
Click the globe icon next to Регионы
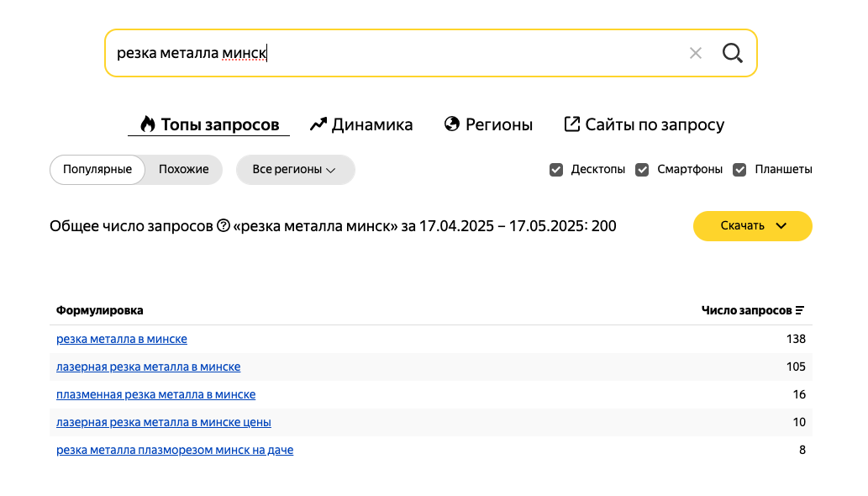point(451,124)
